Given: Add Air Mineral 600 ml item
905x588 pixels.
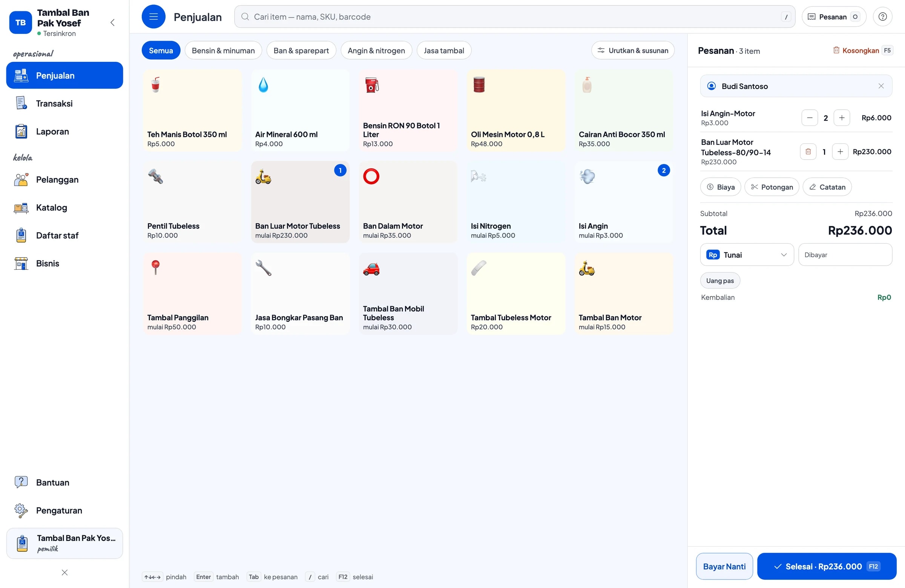Looking at the screenshot, I should 300,110.
